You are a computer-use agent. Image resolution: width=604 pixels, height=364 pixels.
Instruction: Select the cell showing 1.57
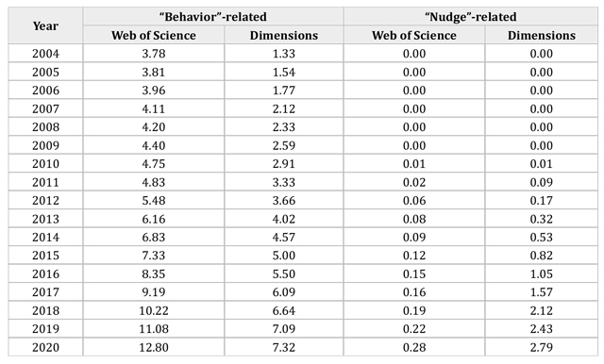541,292
